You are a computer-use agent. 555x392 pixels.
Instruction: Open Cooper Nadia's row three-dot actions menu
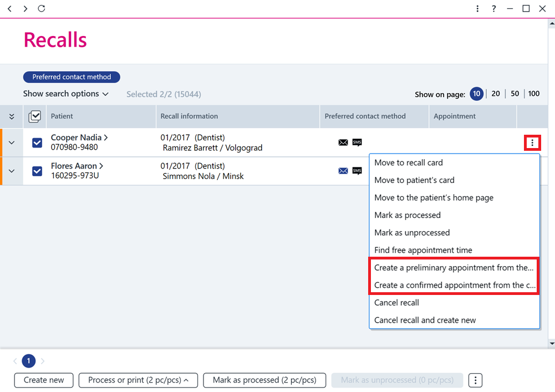532,142
